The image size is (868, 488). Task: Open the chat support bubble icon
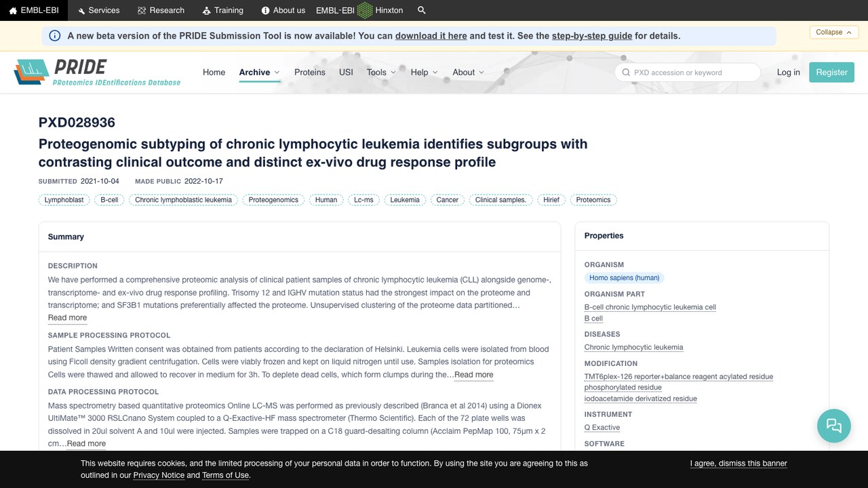[x=834, y=426]
